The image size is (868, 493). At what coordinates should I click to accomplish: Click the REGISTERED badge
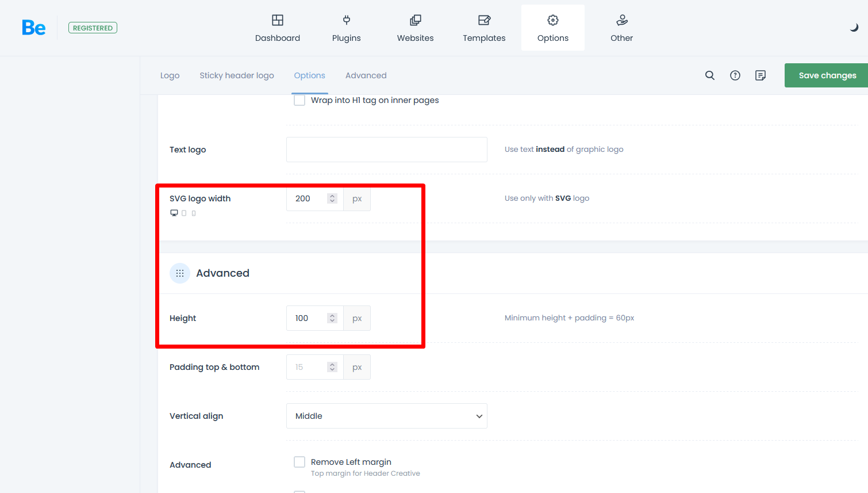coord(93,28)
